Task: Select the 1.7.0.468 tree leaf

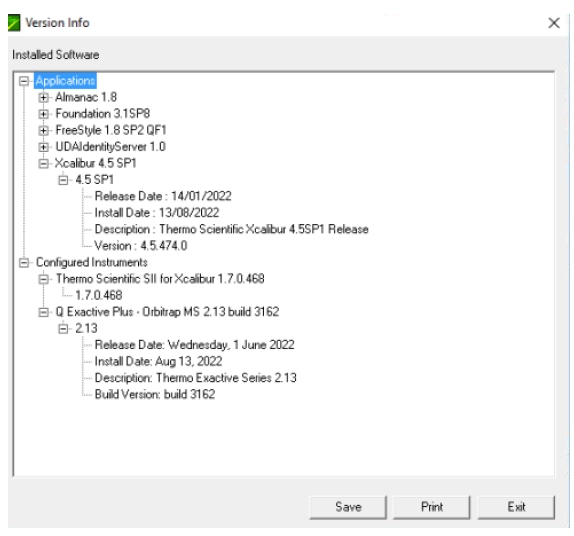Action: [99, 295]
